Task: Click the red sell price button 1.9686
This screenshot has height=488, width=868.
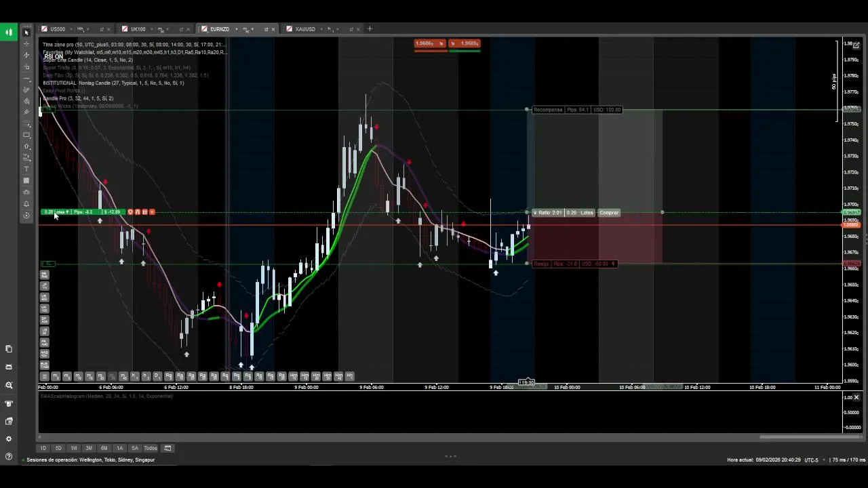Action: click(429, 43)
